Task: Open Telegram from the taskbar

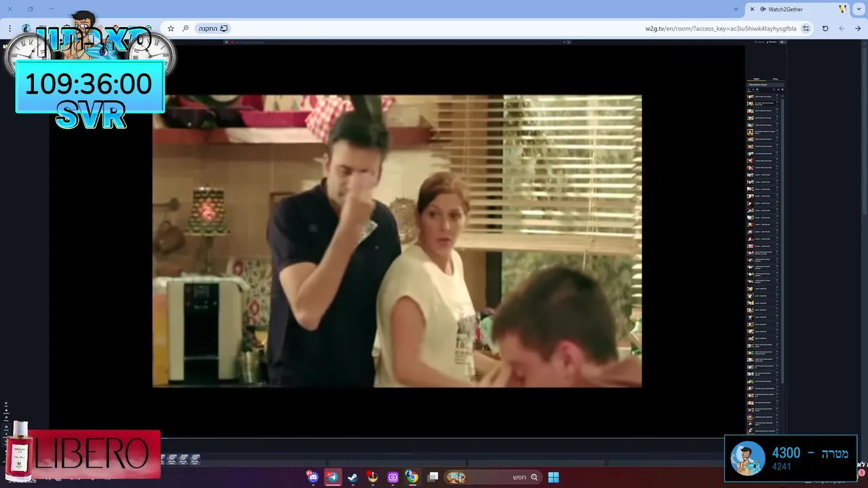Action: pyautogui.click(x=332, y=477)
